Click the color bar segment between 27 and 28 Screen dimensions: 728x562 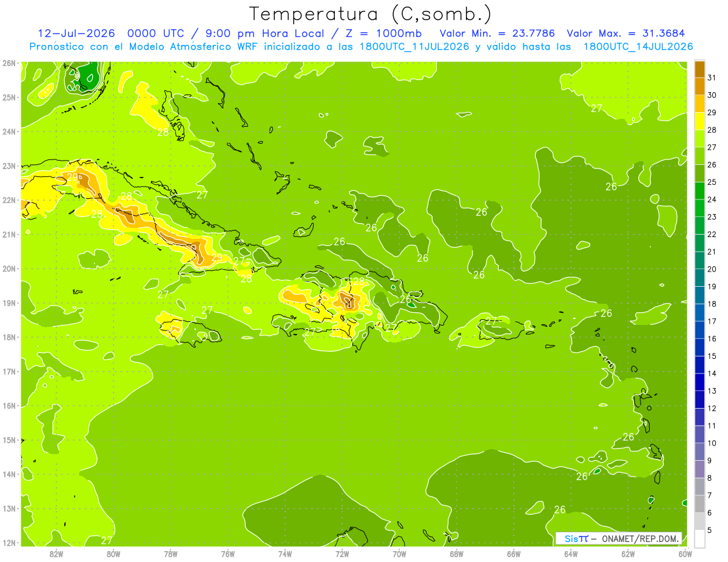(699, 139)
